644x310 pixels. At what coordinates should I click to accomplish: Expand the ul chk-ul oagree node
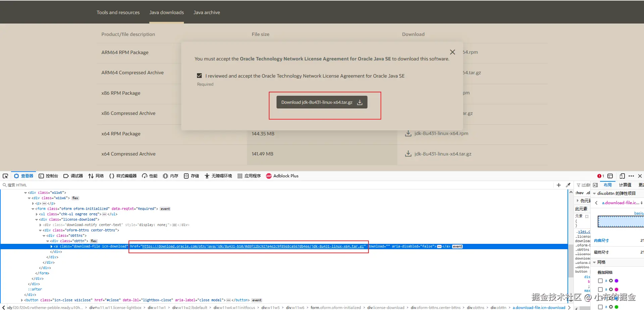pos(37,214)
